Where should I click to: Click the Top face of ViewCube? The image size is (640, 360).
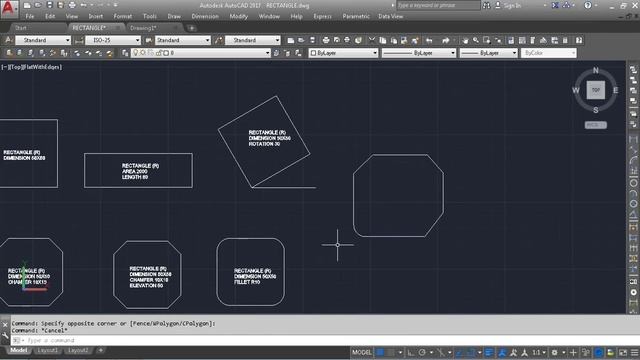[596, 90]
